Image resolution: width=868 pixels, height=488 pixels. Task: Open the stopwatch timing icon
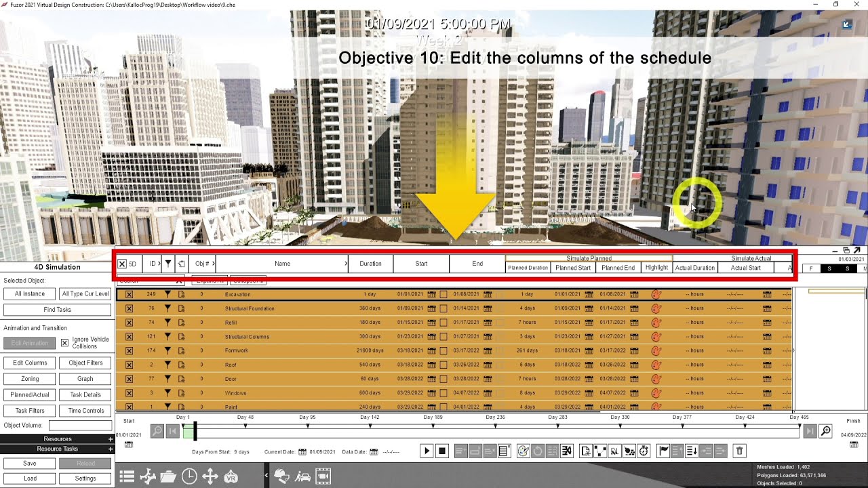pos(644,451)
